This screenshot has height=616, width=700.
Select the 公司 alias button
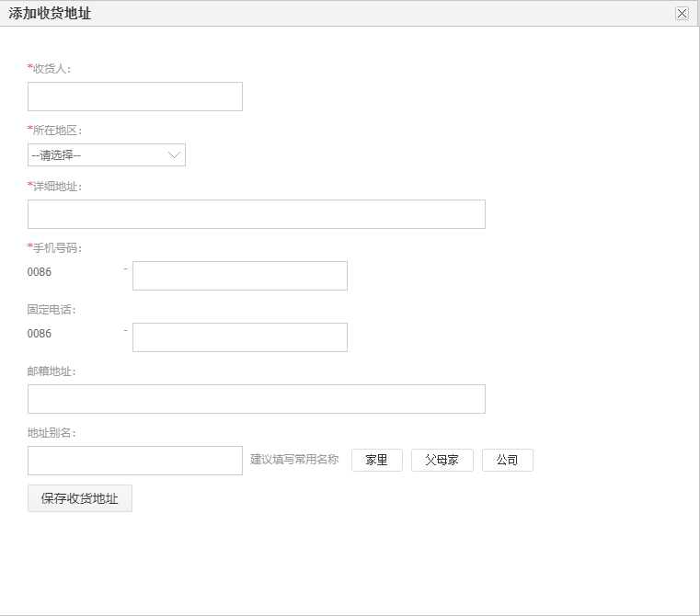tap(508, 461)
